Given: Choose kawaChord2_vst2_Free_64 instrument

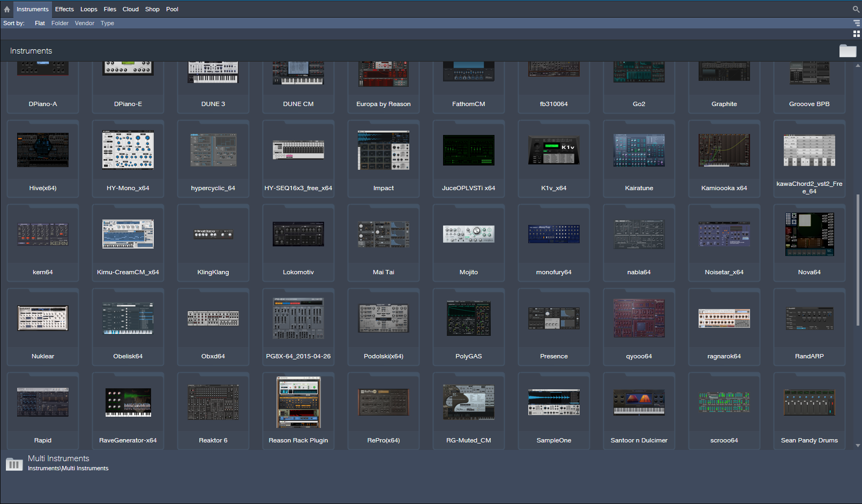Looking at the screenshot, I should click(x=809, y=159).
